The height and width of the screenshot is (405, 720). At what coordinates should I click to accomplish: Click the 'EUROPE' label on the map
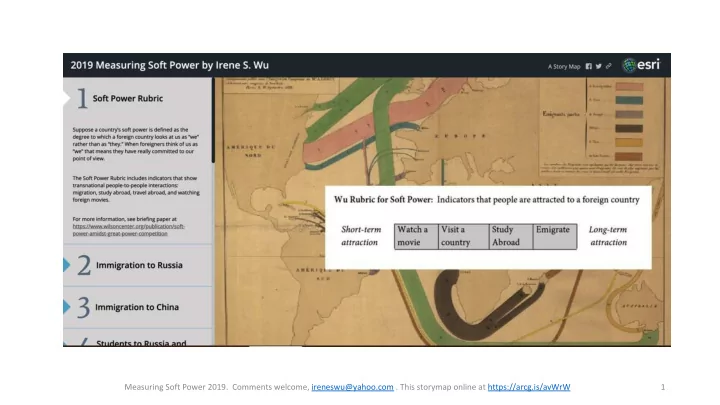click(461, 136)
